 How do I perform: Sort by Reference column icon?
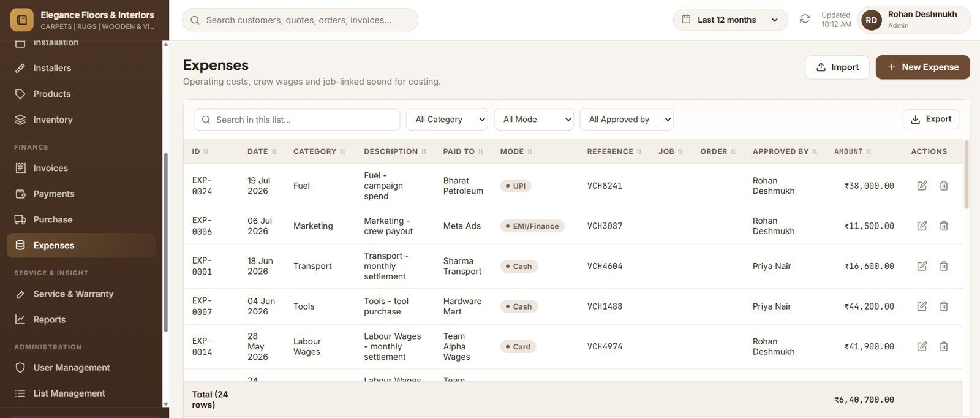(639, 151)
